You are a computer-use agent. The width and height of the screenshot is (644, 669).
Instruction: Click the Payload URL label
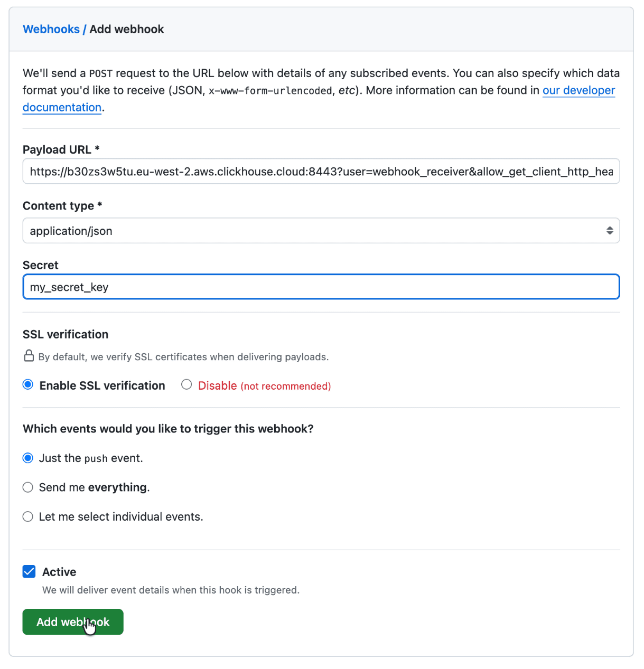pyautogui.click(x=57, y=150)
